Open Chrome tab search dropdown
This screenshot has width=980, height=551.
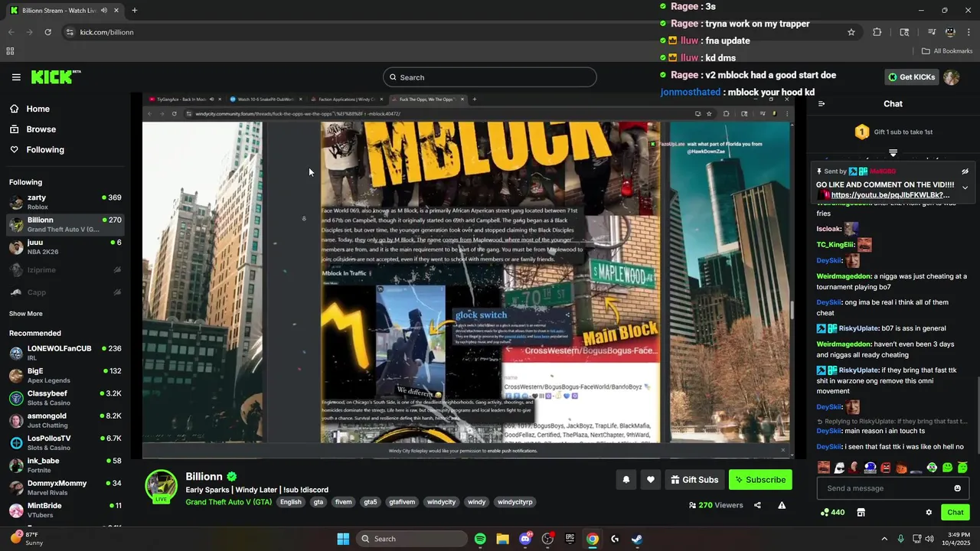coord(904,32)
